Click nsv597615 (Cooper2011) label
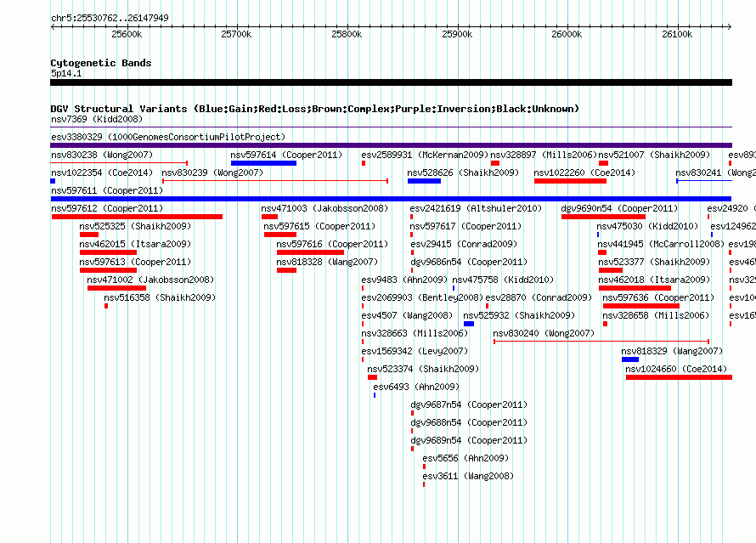756x543 pixels. pos(319,226)
